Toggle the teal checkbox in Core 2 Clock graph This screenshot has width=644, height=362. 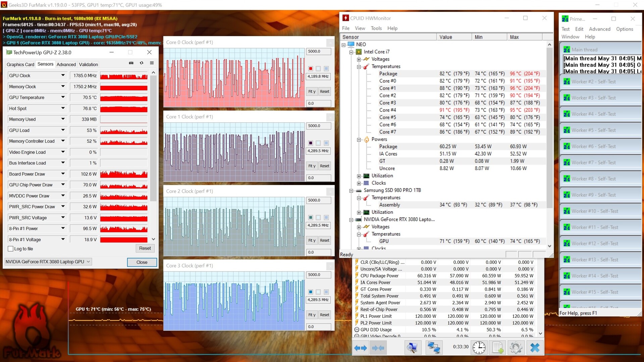click(x=311, y=218)
